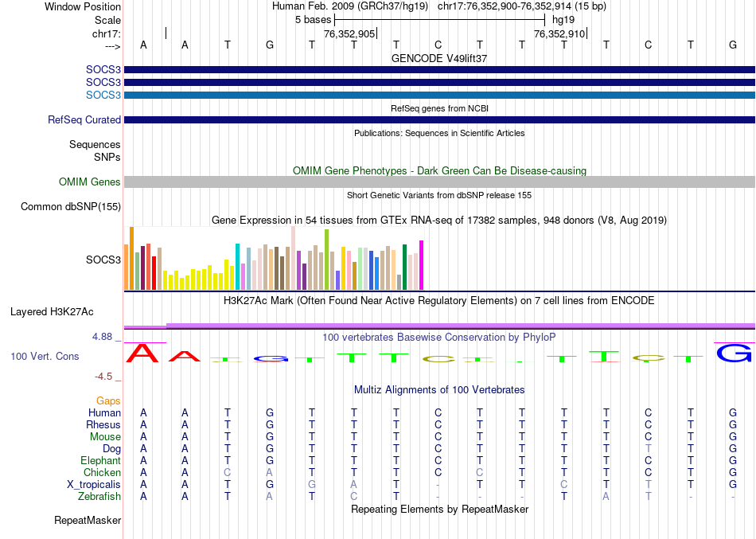756x539 pixels.
Task: Click the Gaps label
Action: tap(108, 401)
